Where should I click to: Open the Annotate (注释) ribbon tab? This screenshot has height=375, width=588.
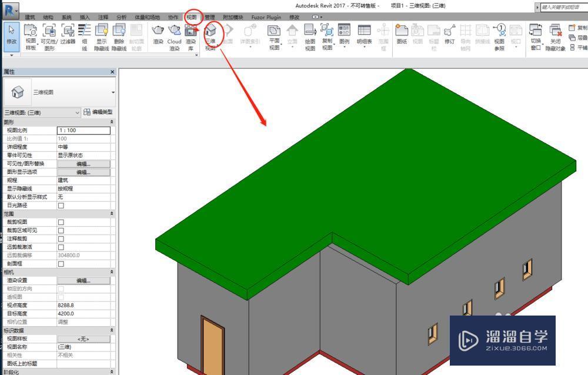[103, 17]
